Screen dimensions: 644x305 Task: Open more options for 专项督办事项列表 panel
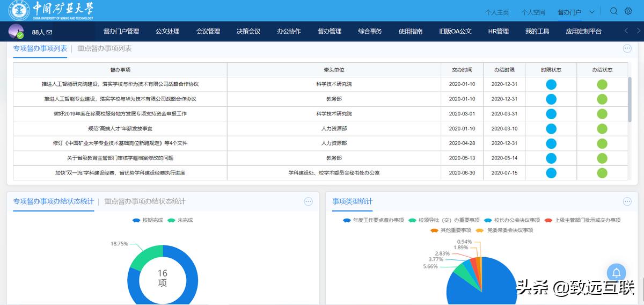click(627, 48)
